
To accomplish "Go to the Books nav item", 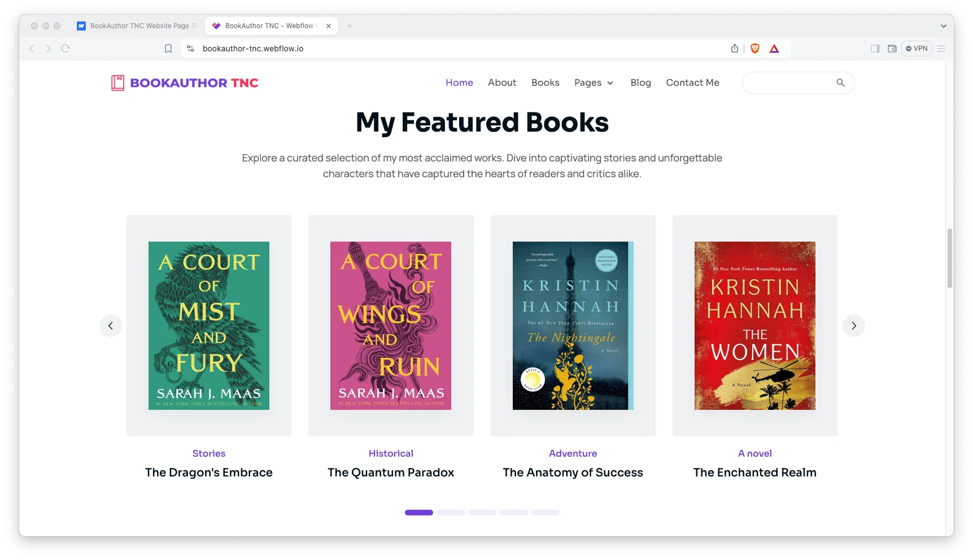I will click(x=545, y=83).
